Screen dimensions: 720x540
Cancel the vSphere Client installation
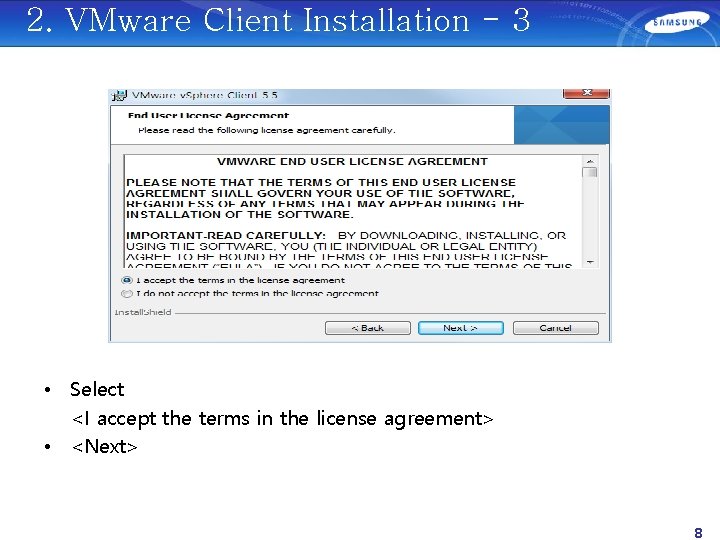(x=556, y=328)
